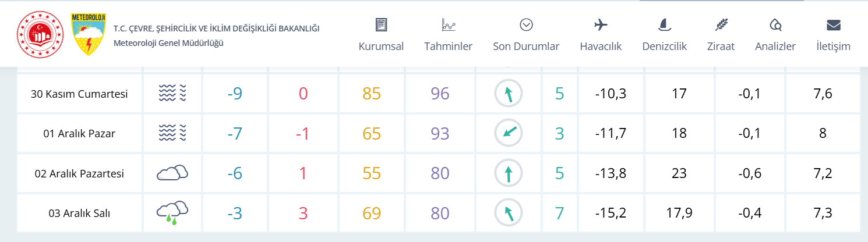Open the Son Durumlar menu
Screen dimensions: 868x242
click(526, 35)
